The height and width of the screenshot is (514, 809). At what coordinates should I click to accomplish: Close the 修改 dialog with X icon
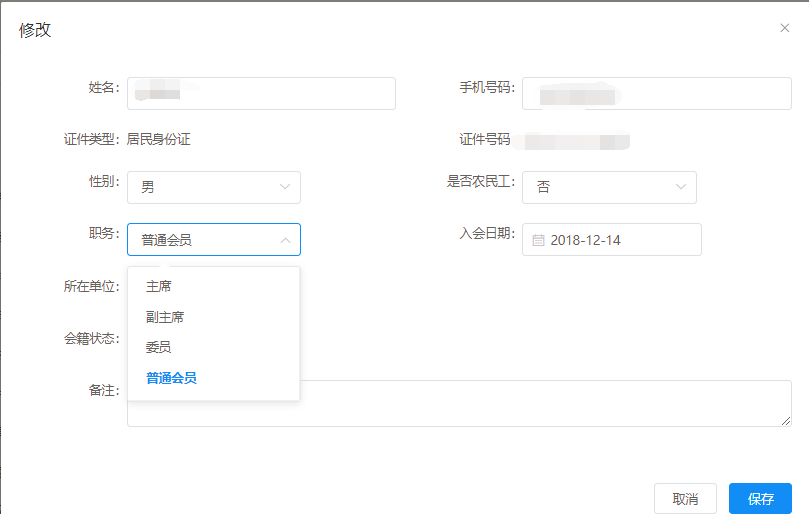point(785,28)
